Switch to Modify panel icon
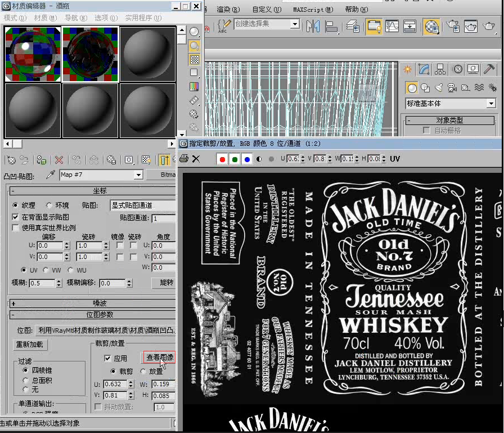The width and height of the screenshot is (504, 433). click(x=424, y=69)
